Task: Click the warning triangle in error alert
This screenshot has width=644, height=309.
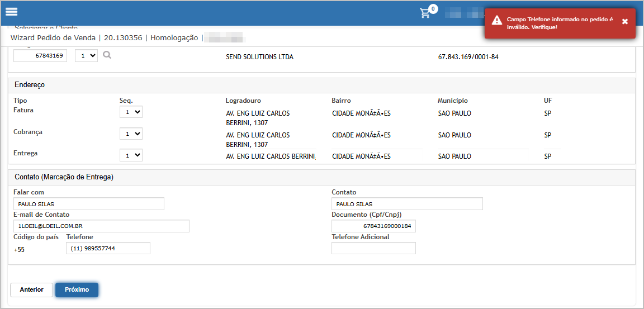Action: 496,21
